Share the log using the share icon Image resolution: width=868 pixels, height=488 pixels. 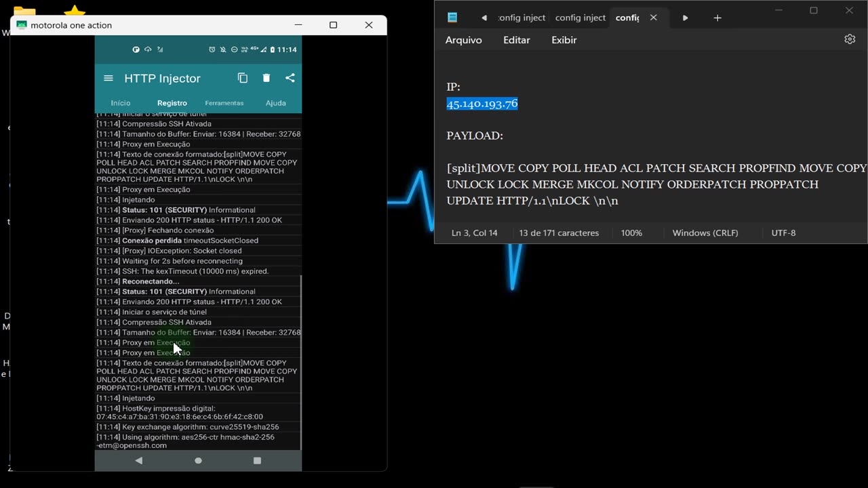[290, 78]
